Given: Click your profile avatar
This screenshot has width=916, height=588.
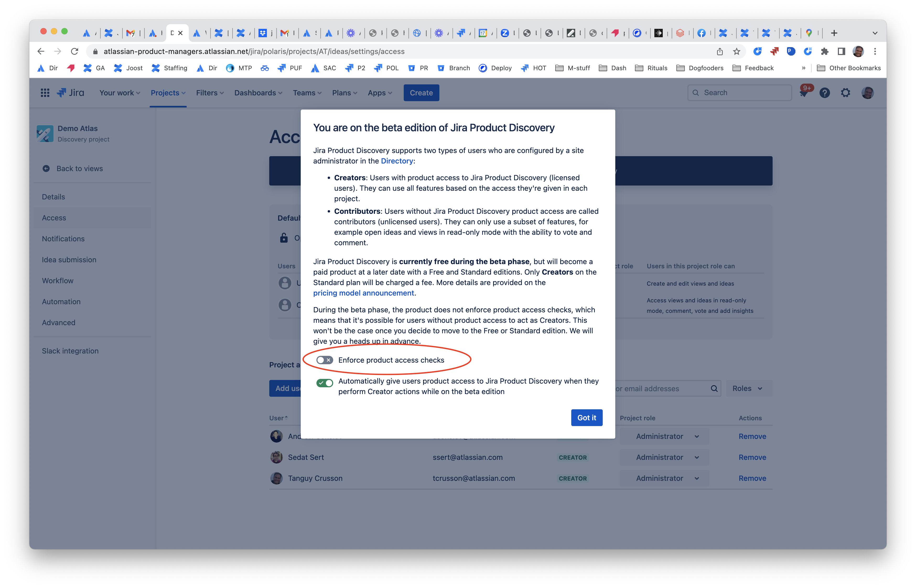Looking at the screenshot, I should [x=868, y=92].
